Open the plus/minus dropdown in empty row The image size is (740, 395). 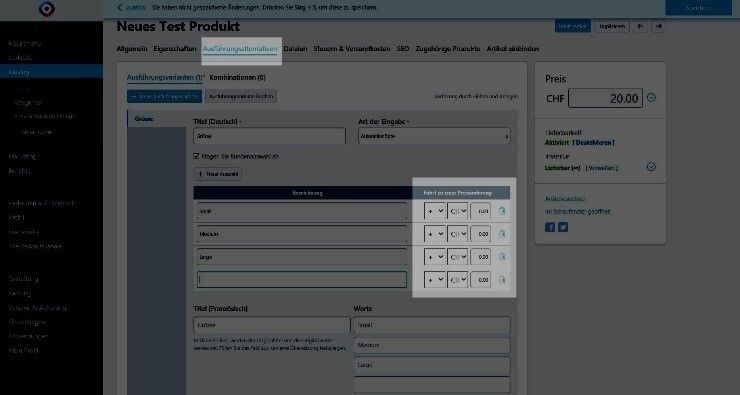click(435, 280)
